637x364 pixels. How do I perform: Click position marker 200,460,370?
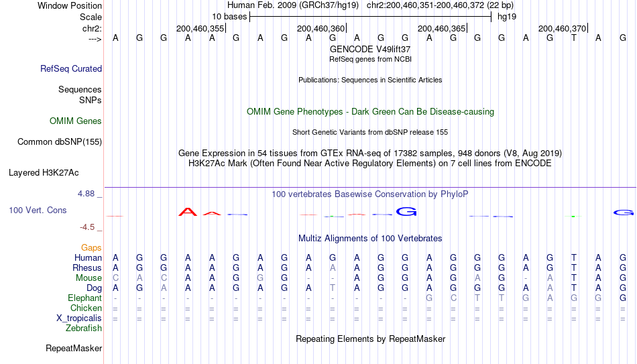point(563,28)
